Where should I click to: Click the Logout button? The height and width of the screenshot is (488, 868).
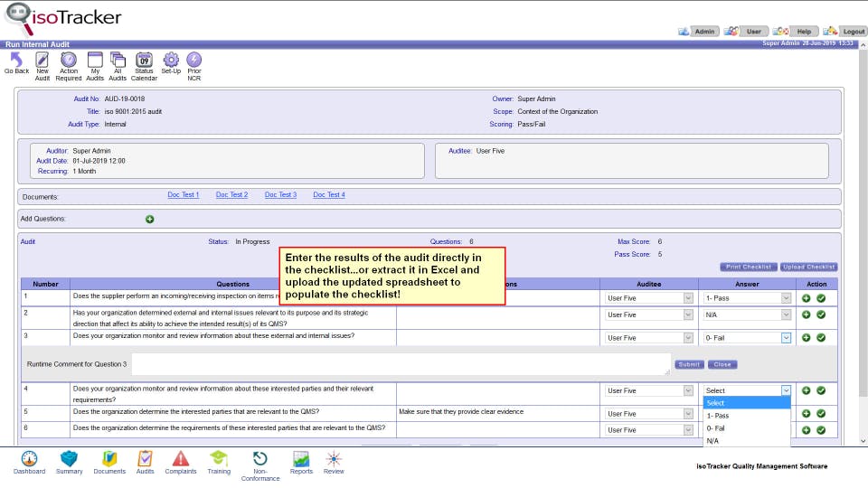tap(844, 32)
